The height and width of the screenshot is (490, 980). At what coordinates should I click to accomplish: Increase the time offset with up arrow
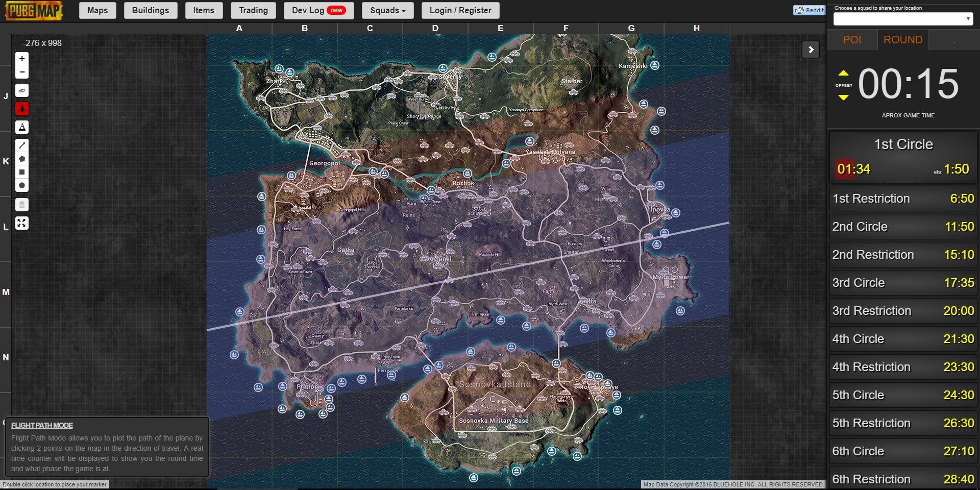pos(843,73)
